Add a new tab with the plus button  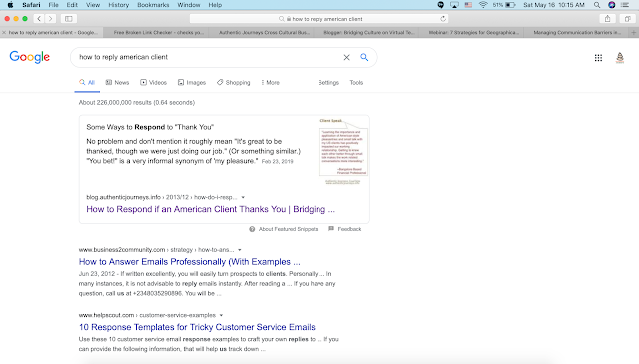pyautogui.click(x=634, y=33)
